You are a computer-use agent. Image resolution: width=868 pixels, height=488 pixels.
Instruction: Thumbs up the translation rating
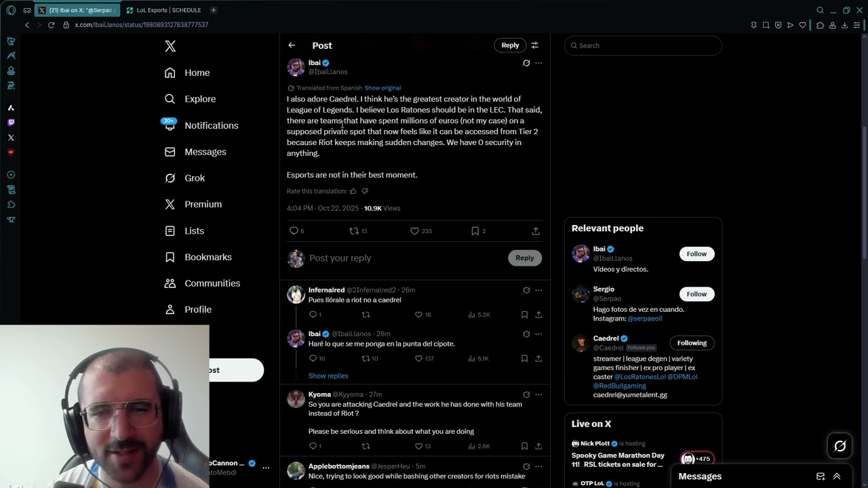[x=353, y=191]
